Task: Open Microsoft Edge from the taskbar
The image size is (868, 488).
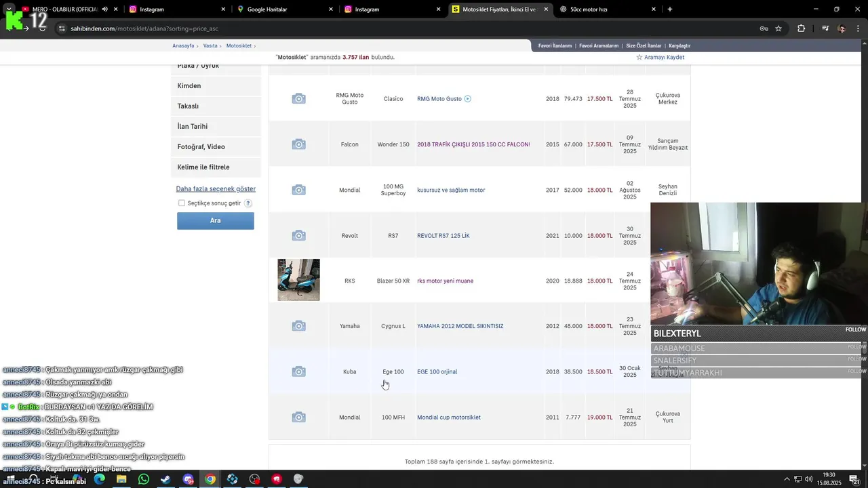Action: tap(100, 479)
